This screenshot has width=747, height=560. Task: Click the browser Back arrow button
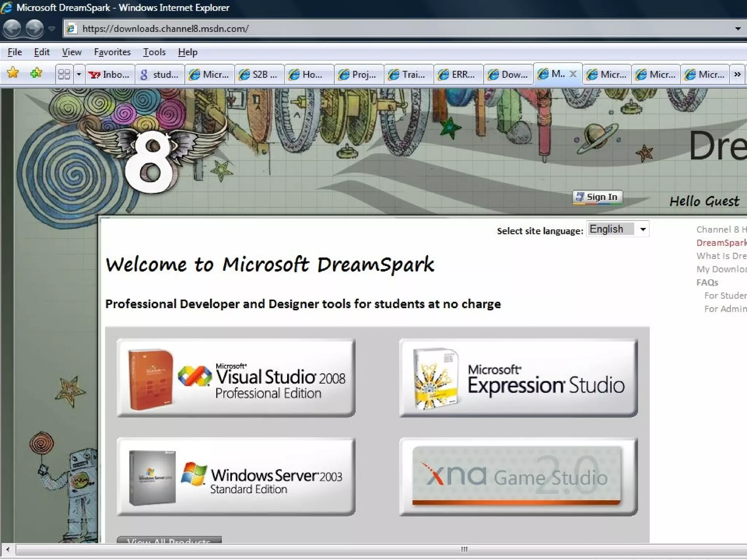(12, 28)
